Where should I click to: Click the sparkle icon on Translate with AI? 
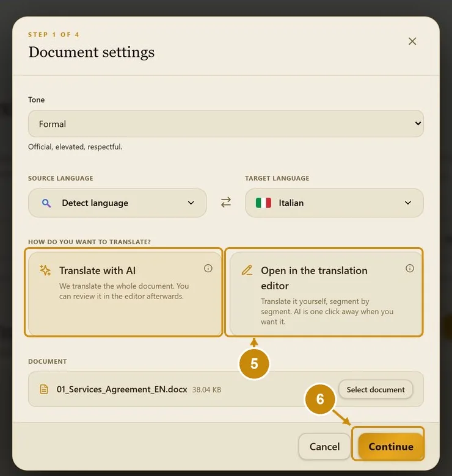coord(45,270)
